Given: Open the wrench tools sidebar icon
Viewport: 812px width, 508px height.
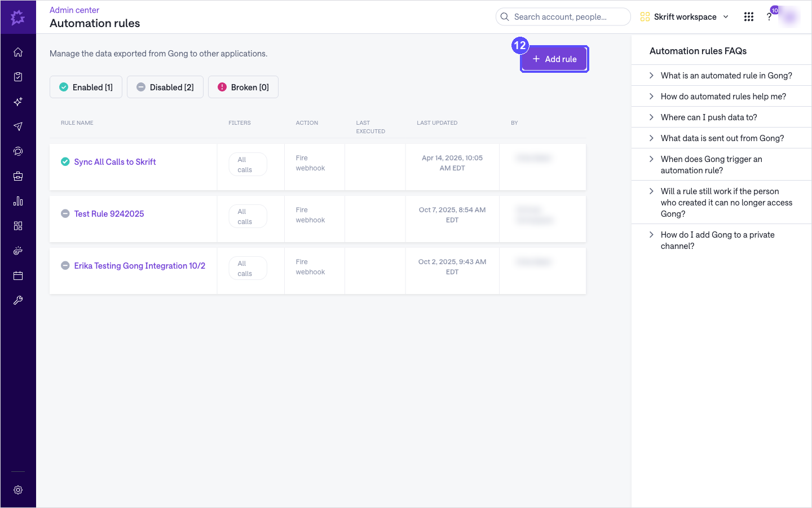Looking at the screenshot, I should point(18,300).
